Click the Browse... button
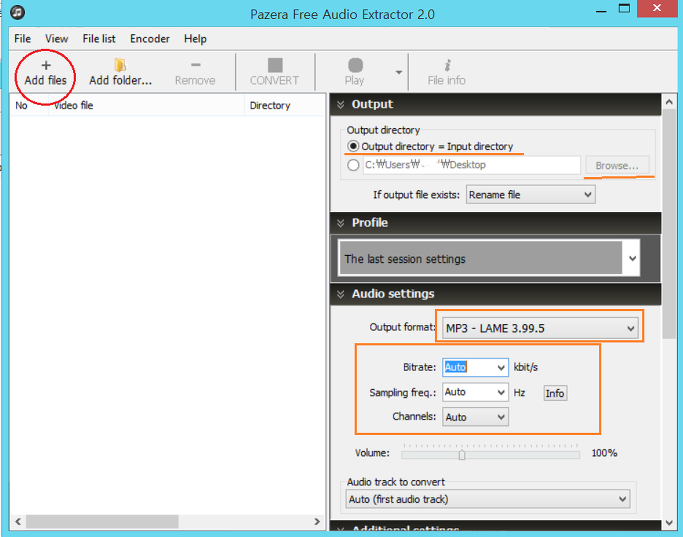Viewport: 683px width, 537px height. click(617, 165)
